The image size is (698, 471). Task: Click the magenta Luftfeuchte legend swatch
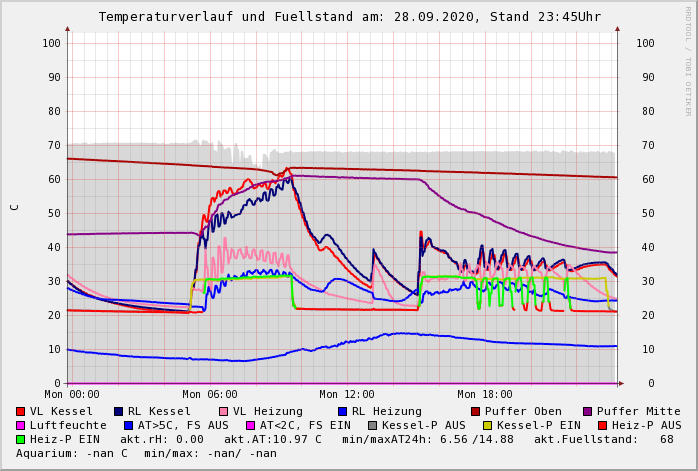point(21,425)
